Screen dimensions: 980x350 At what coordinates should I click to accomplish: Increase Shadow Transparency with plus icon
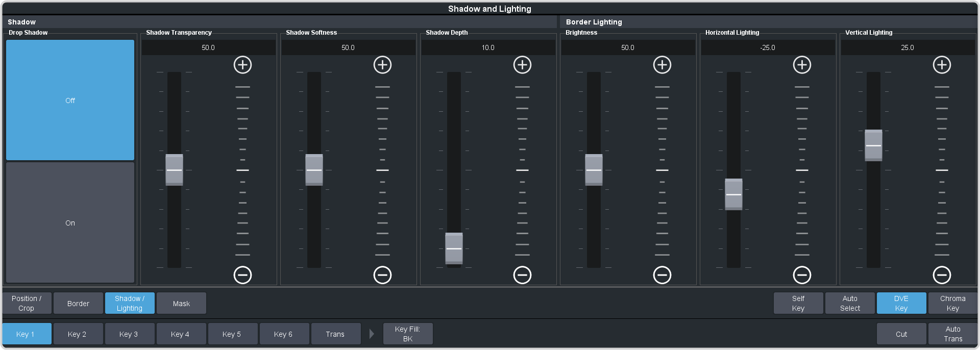click(x=242, y=65)
